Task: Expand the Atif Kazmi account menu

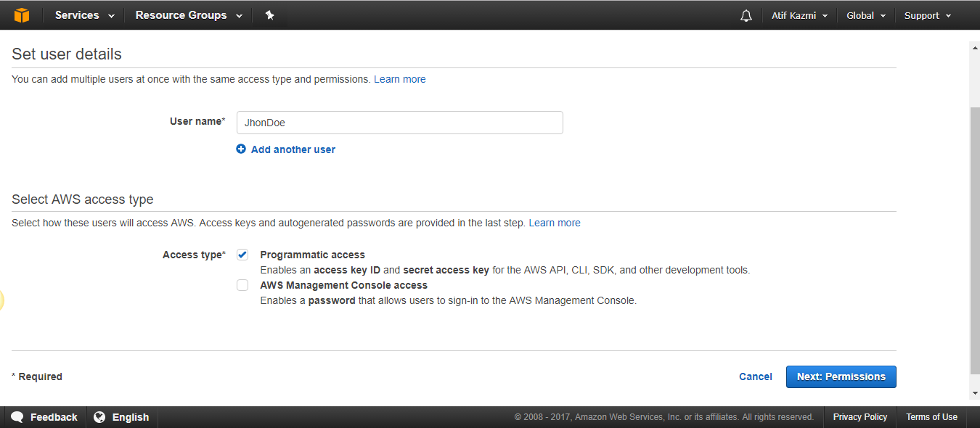Action: coord(799,15)
